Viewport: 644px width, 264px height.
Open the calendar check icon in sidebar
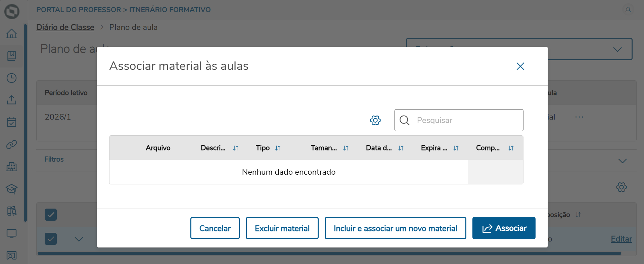click(12, 122)
